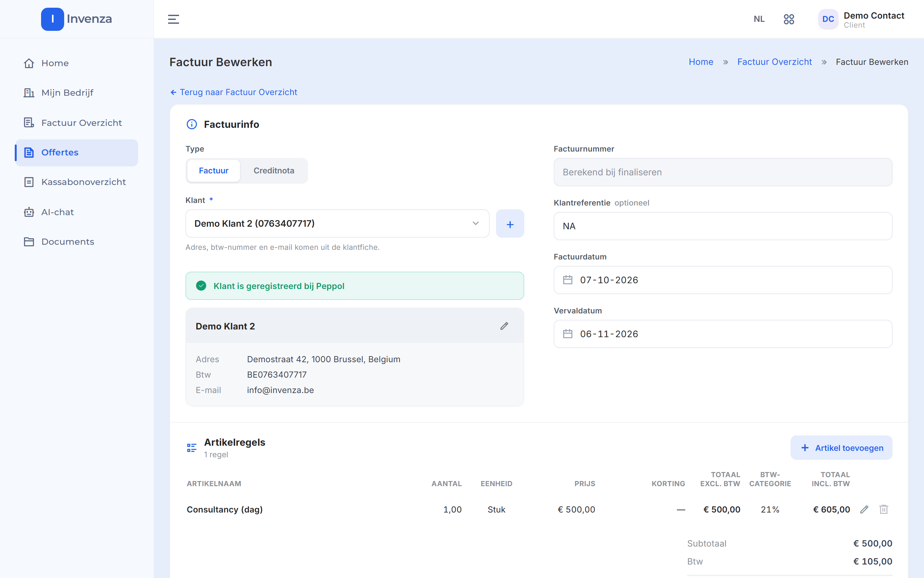The width and height of the screenshot is (924, 578).
Task: Open Vervaldatum calendar icon
Action: point(568,334)
